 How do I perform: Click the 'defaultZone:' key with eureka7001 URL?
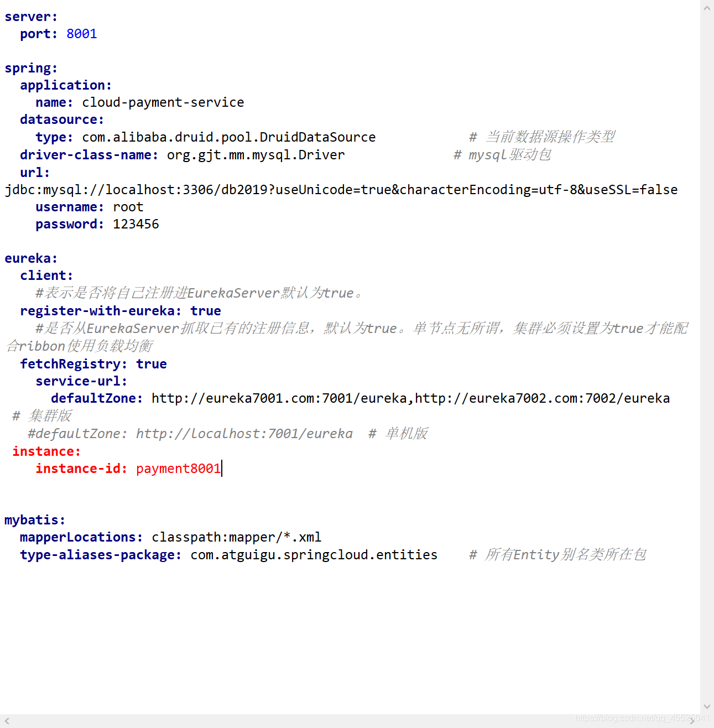pyautogui.click(x=97, y=398)
